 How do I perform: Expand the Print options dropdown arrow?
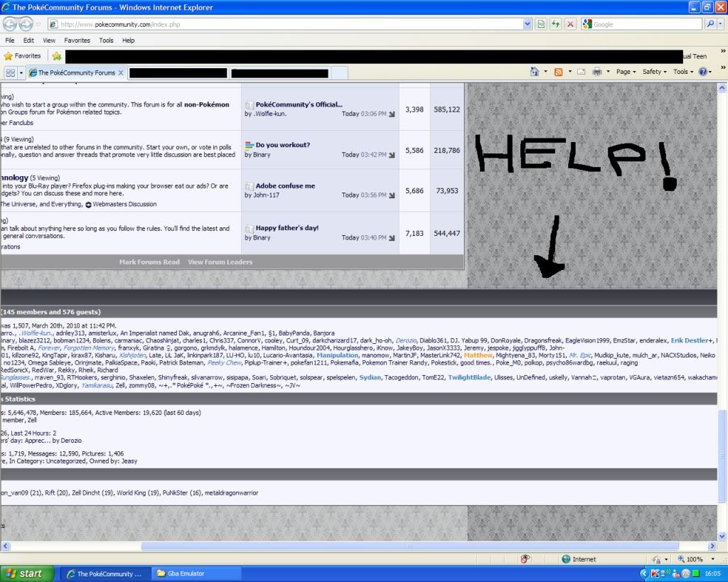click(x=608, y=72)
